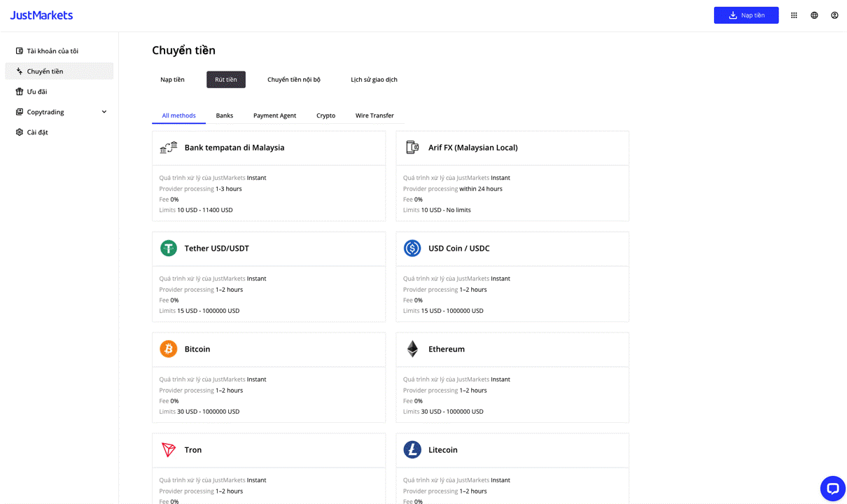The image size is (847, 504).
Task: Choose the Tron withdrawal method
Action: pyautogui.click(x=269, y=468)
